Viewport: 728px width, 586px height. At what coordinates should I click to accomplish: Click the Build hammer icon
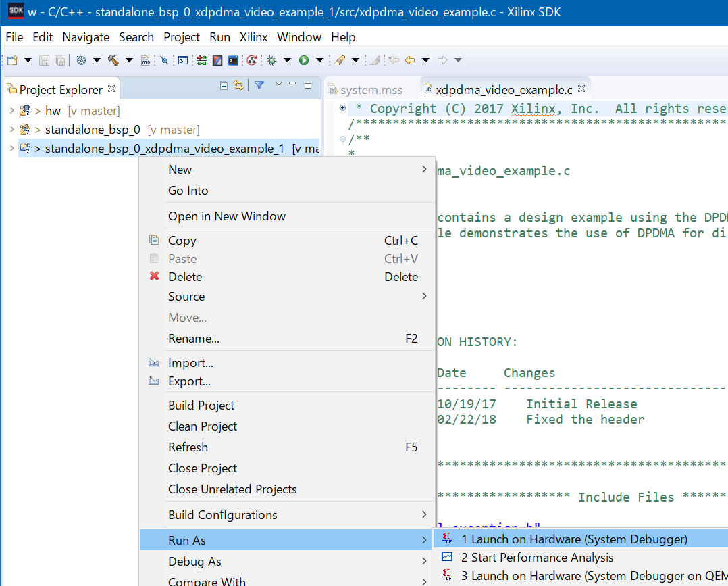click(113, 60)
